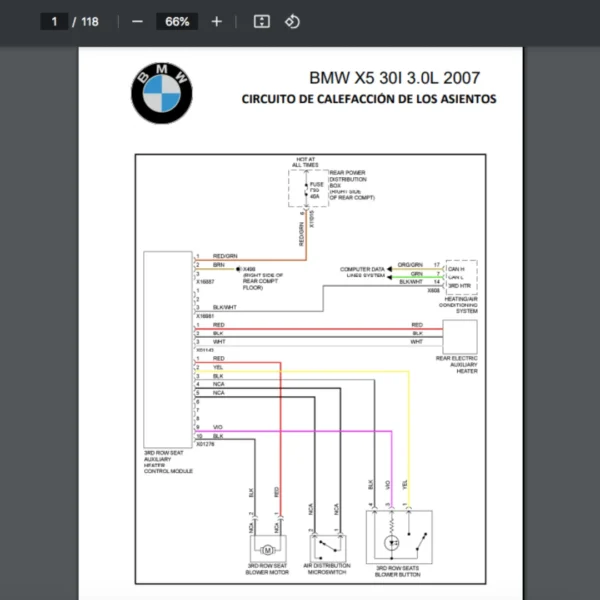Click the BMW X5 30I 3.0L 2007 title
600x600 pixels.
[x=393, y=78]
